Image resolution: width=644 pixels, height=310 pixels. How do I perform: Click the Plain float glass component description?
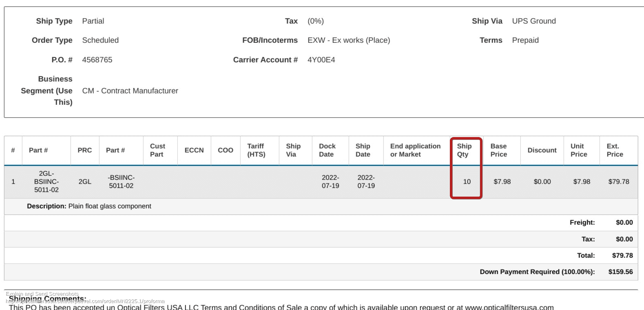point(110,206)
